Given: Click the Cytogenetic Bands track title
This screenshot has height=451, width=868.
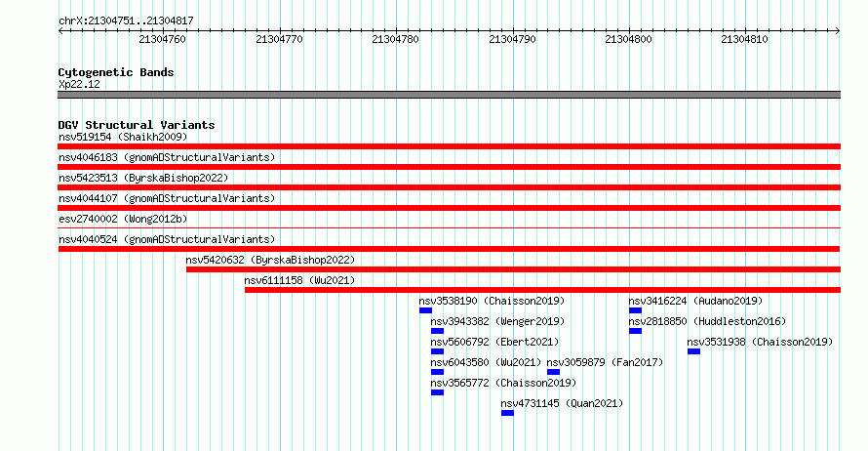Looking at the screenshot, I should pyautogui.click(x=116, y=72).
